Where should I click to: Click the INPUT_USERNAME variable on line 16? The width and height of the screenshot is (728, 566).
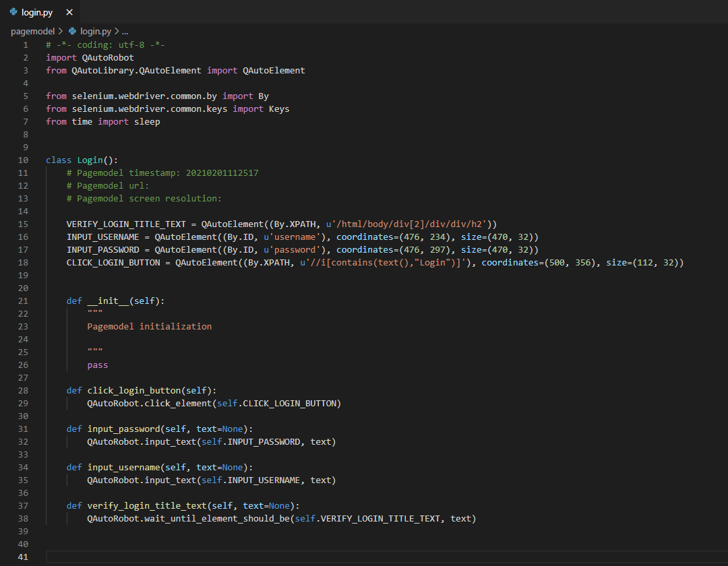[102, 237]
